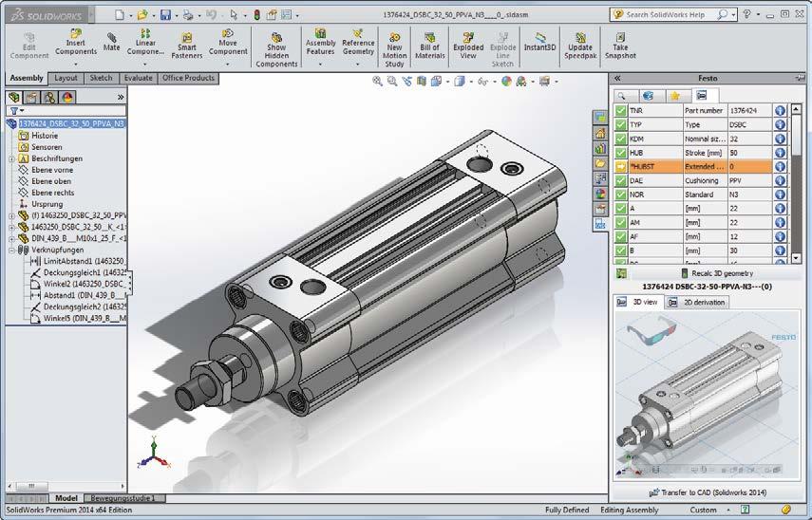Open Reference Geometry
Image resolution: width=812 pixels, height=520 pixels.
[x=358, y=42]
